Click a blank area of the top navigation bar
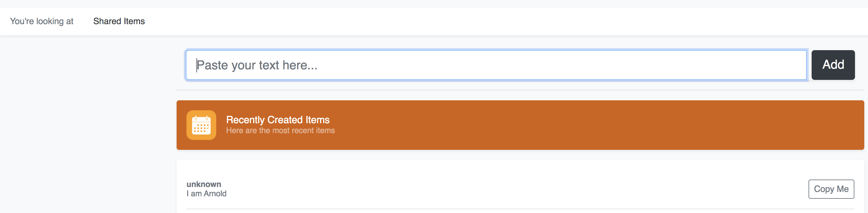The width and height of the screenshot is (868, 213). [472, 22]
